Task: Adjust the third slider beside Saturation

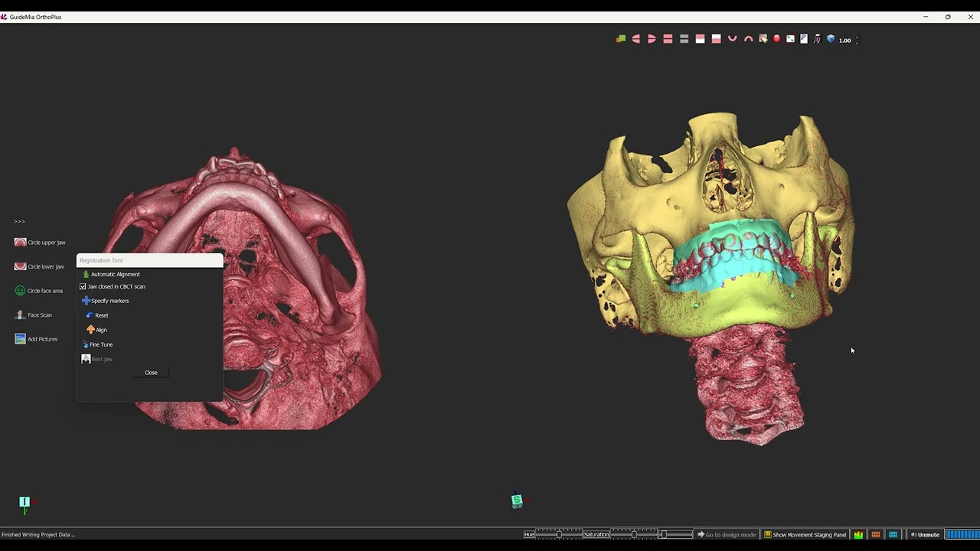Action: (676, 534)
